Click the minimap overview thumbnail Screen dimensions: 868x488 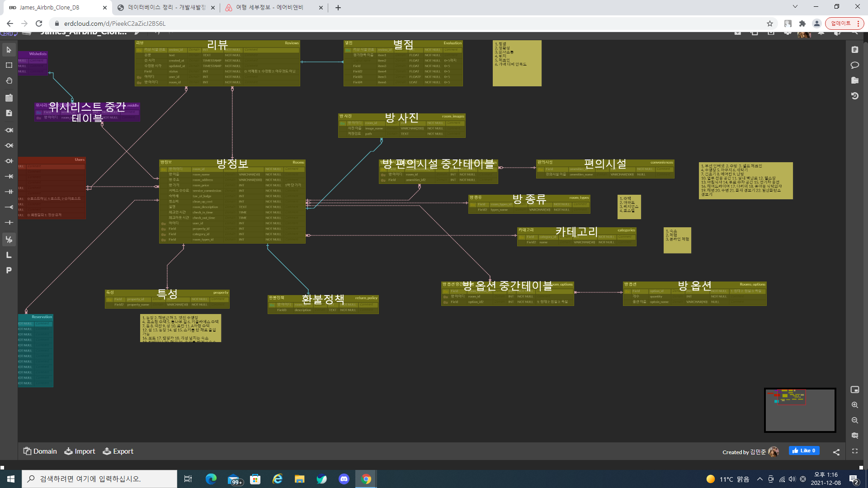tap(800, 410)
